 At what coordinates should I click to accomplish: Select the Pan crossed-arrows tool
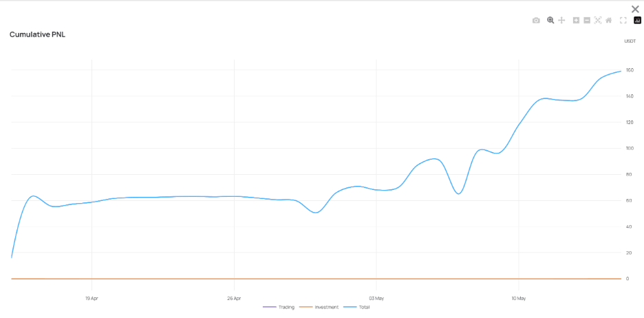tap(561, 20)
